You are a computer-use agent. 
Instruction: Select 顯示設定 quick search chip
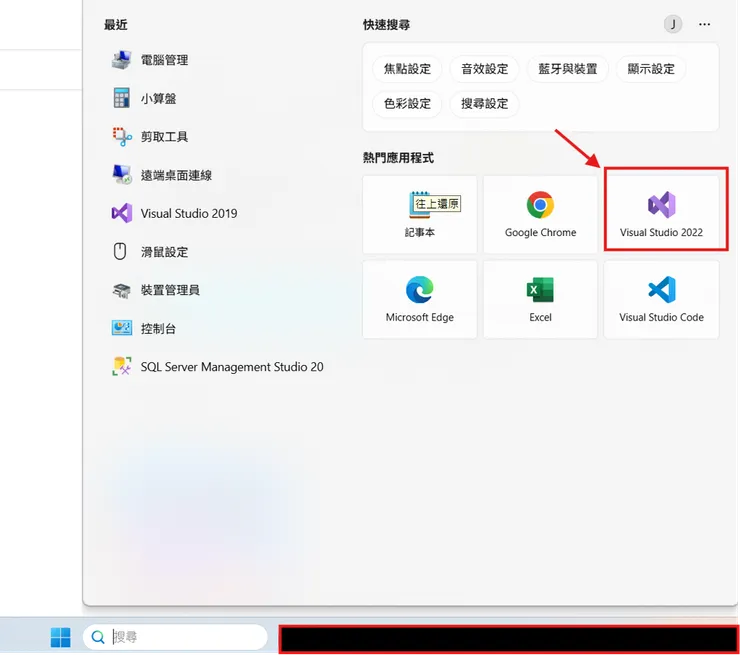tap(651, 69)
